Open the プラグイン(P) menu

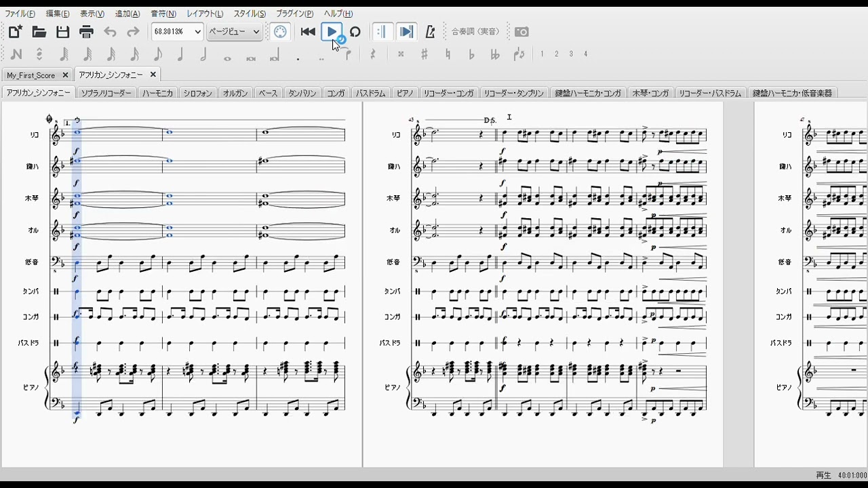[x=294, y=14]
